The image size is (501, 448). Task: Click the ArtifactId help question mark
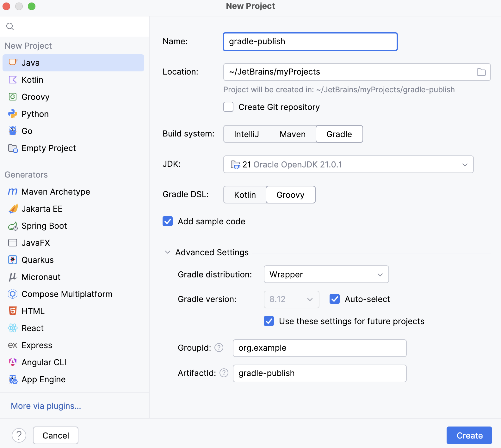224,373
